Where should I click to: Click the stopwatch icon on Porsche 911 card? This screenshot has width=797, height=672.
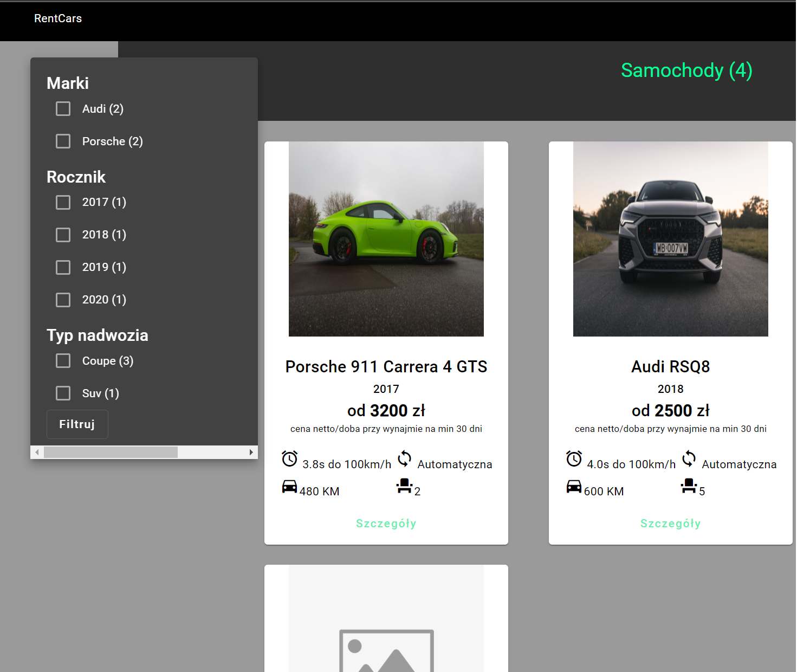tap(289, 458)
